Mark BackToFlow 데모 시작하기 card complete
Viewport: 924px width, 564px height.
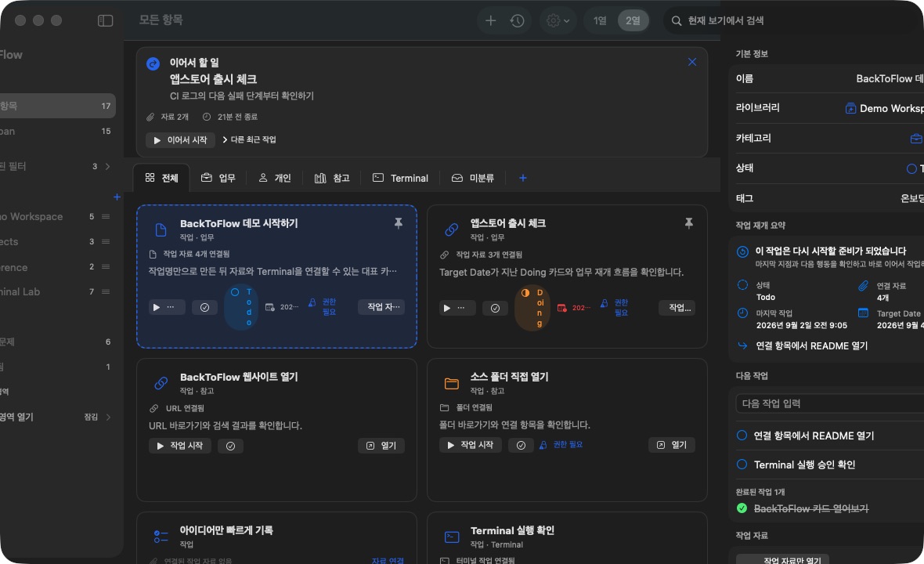204,308
